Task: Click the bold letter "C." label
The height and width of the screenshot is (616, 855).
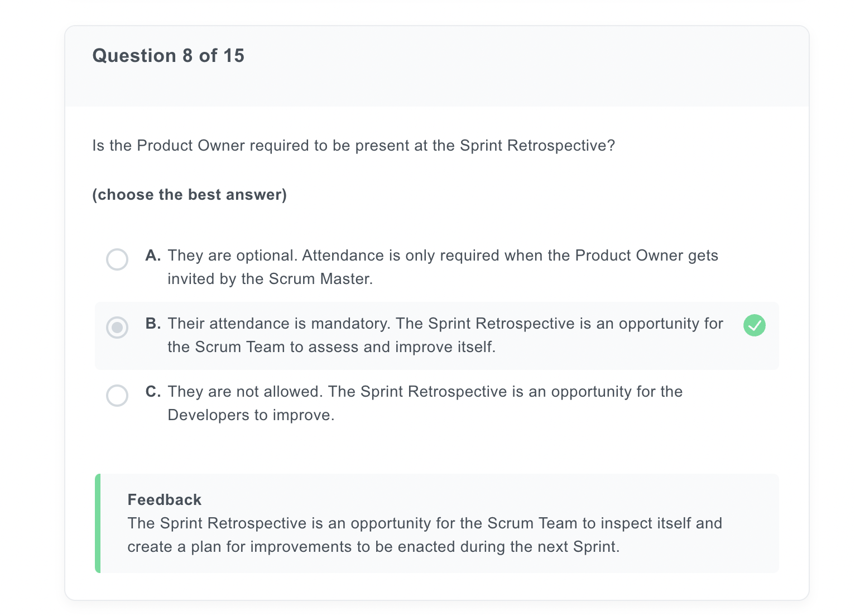Action: tap(153, 392)
